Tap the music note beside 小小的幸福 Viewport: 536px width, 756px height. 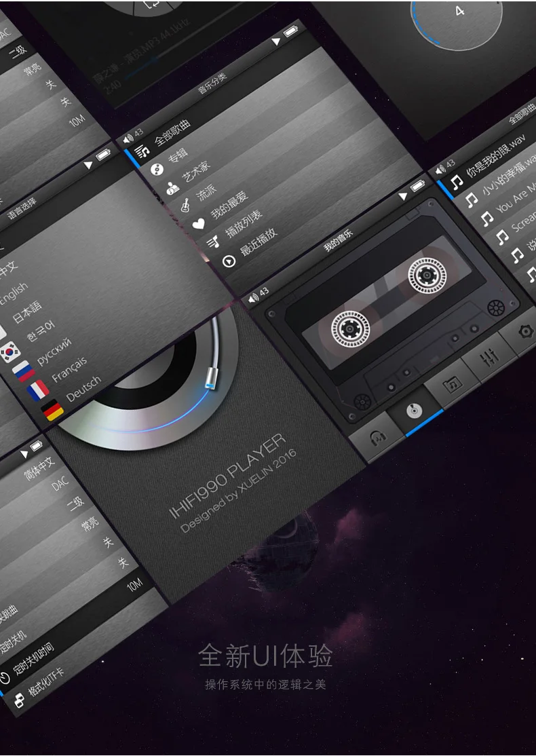click(x=472, y=200)
